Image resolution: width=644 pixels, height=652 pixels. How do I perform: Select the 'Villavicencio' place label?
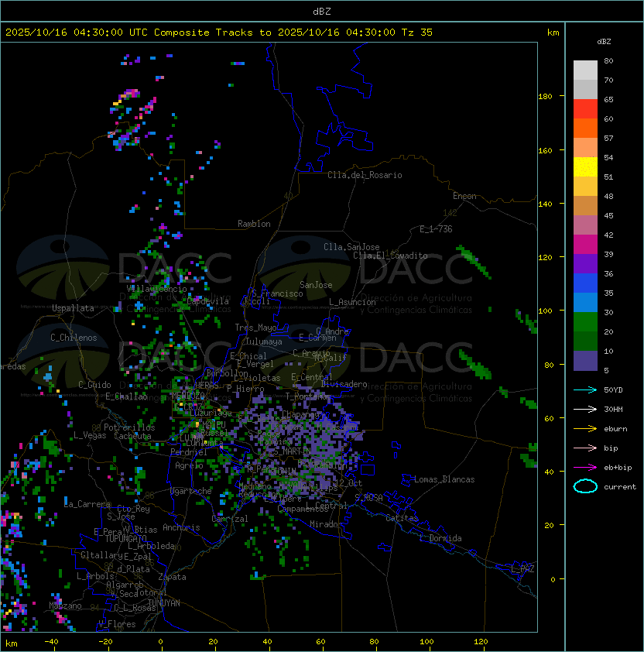[156, 288]
